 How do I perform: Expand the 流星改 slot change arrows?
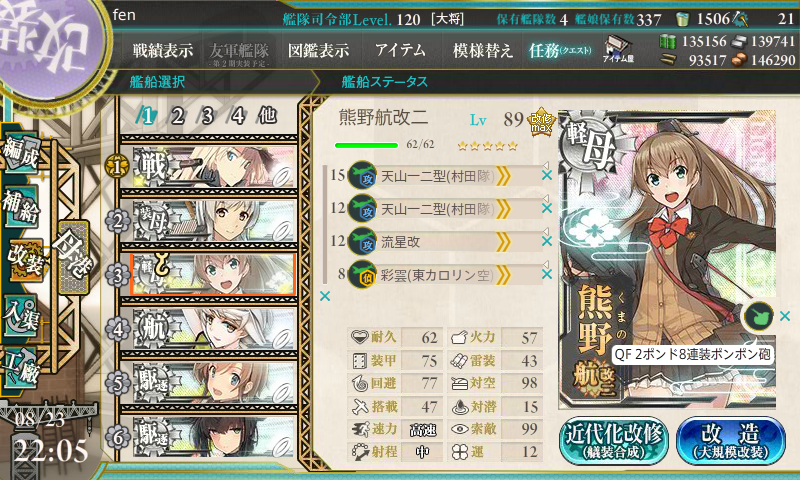coord(504,242)
